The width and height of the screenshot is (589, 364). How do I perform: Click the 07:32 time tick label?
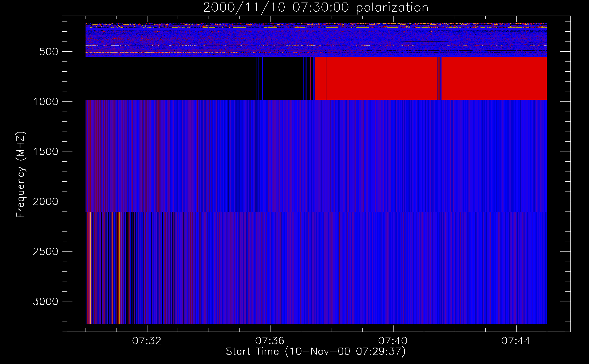(147, 341)
